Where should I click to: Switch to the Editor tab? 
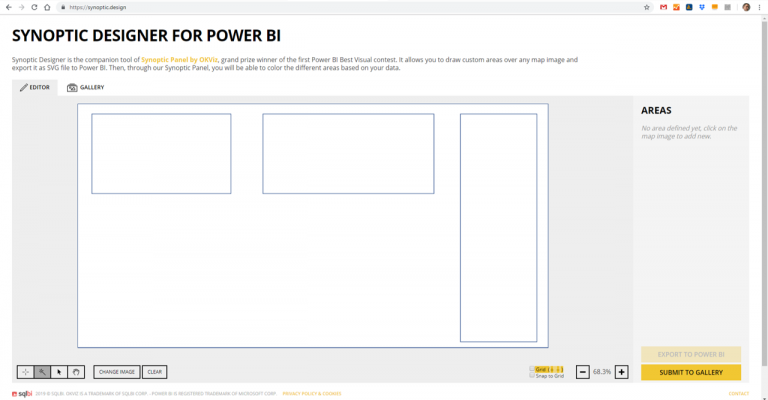[35, 87]
